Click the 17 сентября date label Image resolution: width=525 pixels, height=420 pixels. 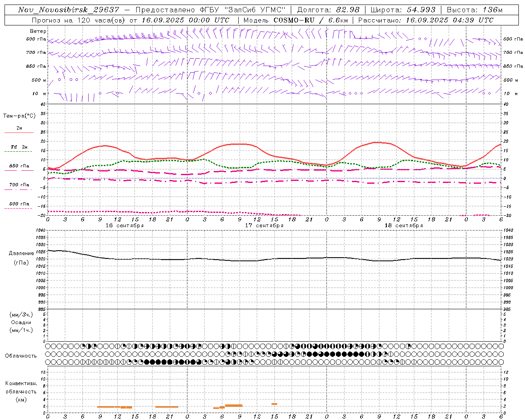click(x=264, y=226)
